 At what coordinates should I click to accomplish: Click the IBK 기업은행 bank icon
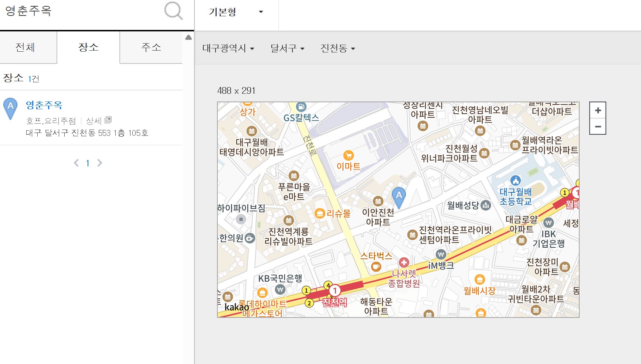(548, 223)
